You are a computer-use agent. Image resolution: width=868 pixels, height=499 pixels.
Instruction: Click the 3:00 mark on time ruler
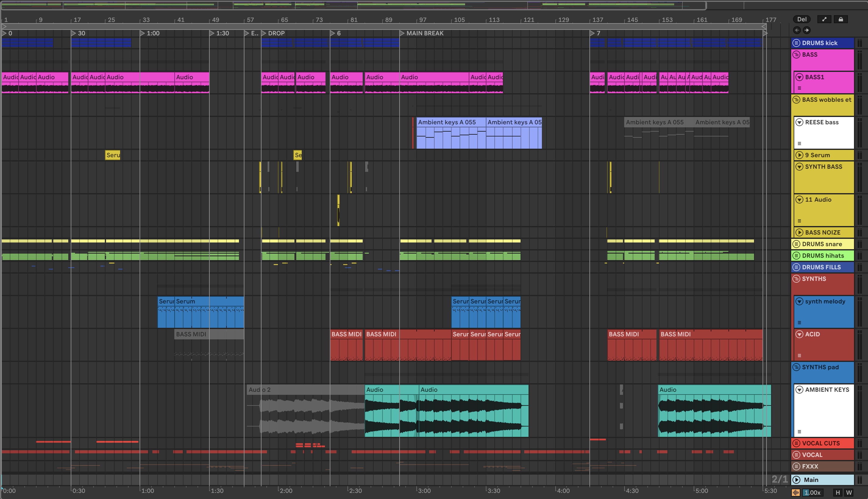(x=423, y=491)
